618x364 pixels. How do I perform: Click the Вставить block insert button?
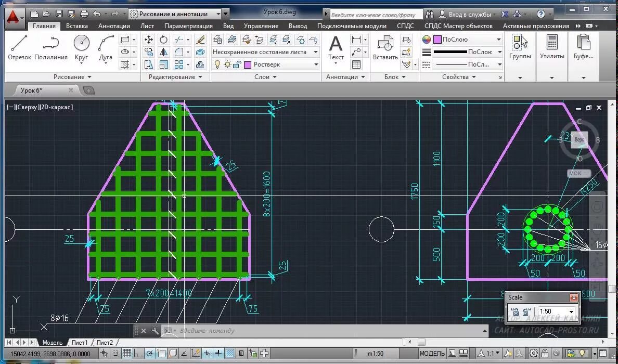pyautogui.click(x=385, y=47)
